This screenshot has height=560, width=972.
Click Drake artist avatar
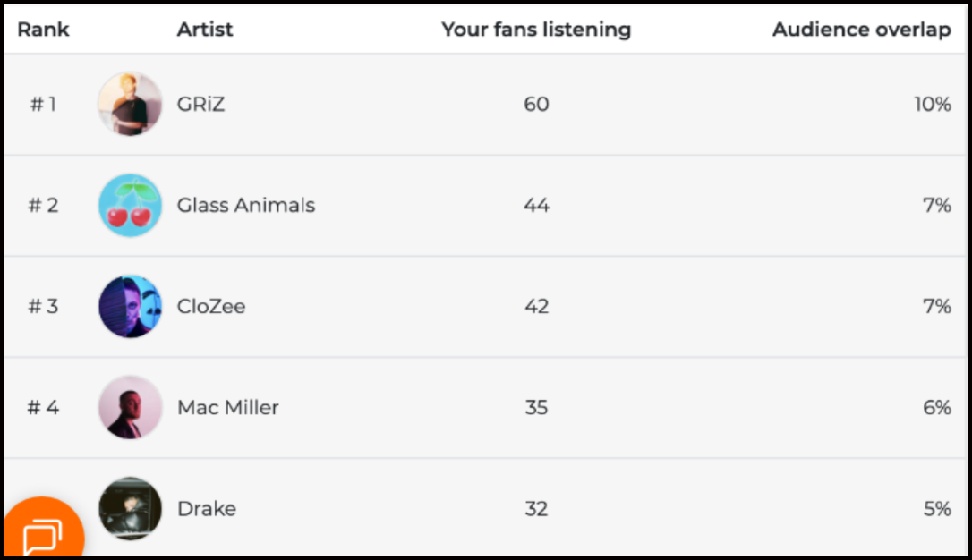(131, 508)
